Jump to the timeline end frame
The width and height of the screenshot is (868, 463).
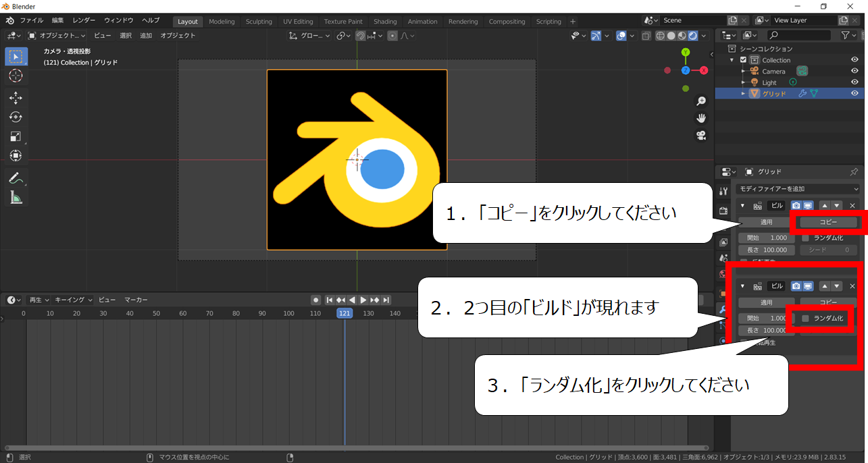pyautogui.click(x=386, y=300)
